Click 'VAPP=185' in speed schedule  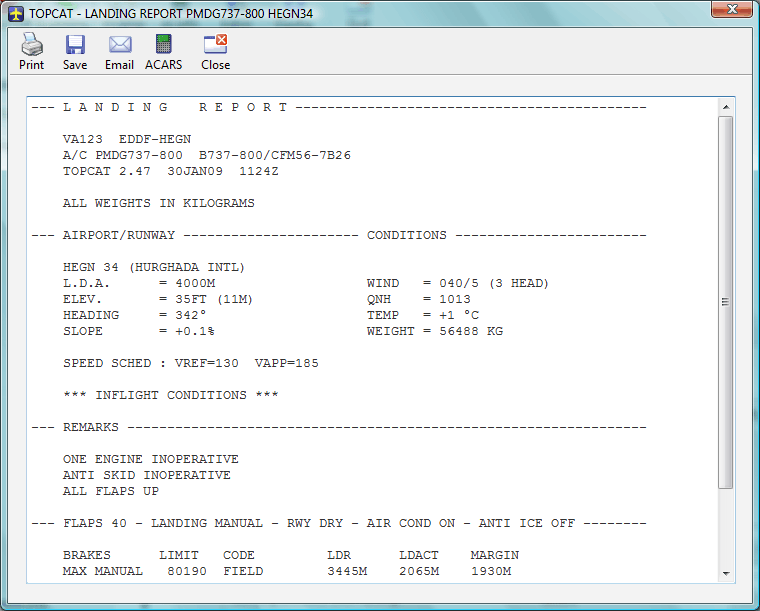(286, 363)
